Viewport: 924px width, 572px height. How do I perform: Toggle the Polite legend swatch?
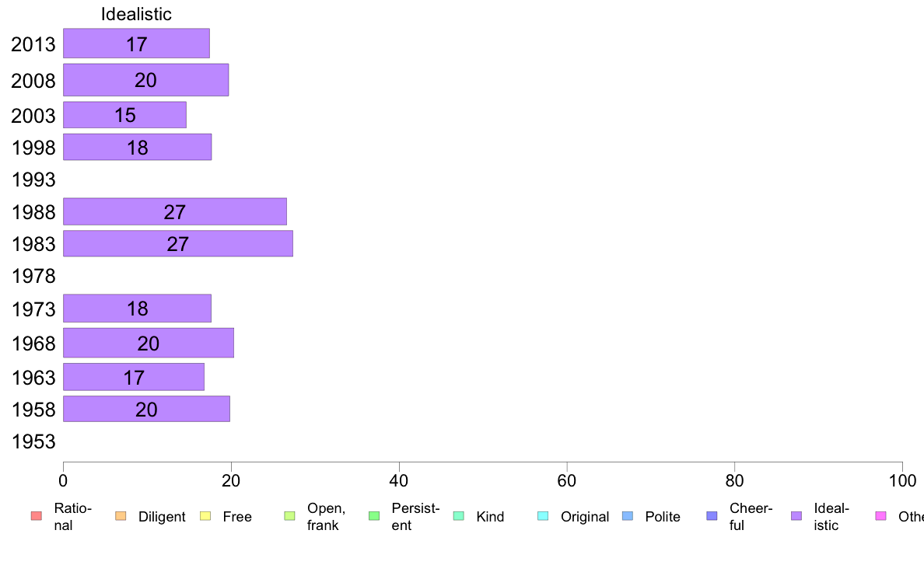628,516
